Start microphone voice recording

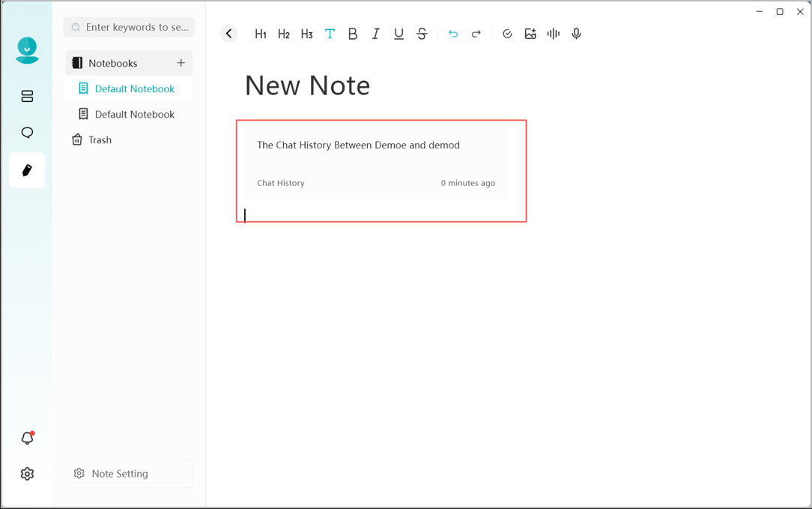click(x=576, y=34)
